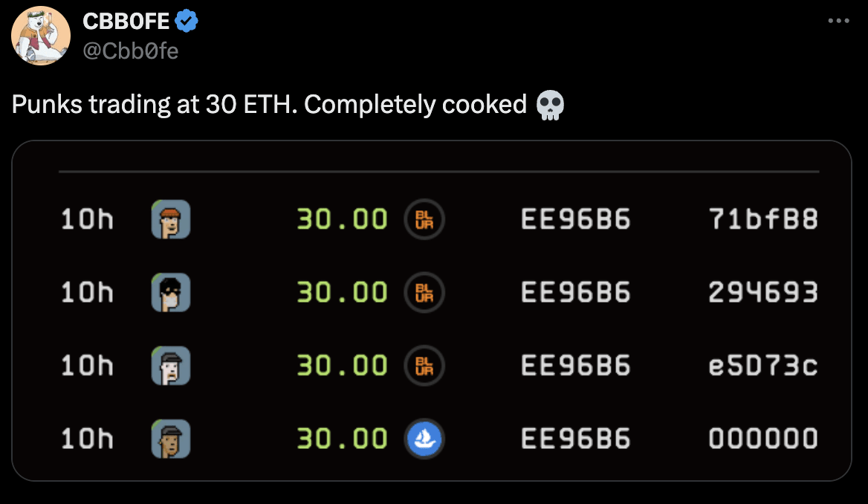Select the buyer address 71bfB8

point(764,219)
